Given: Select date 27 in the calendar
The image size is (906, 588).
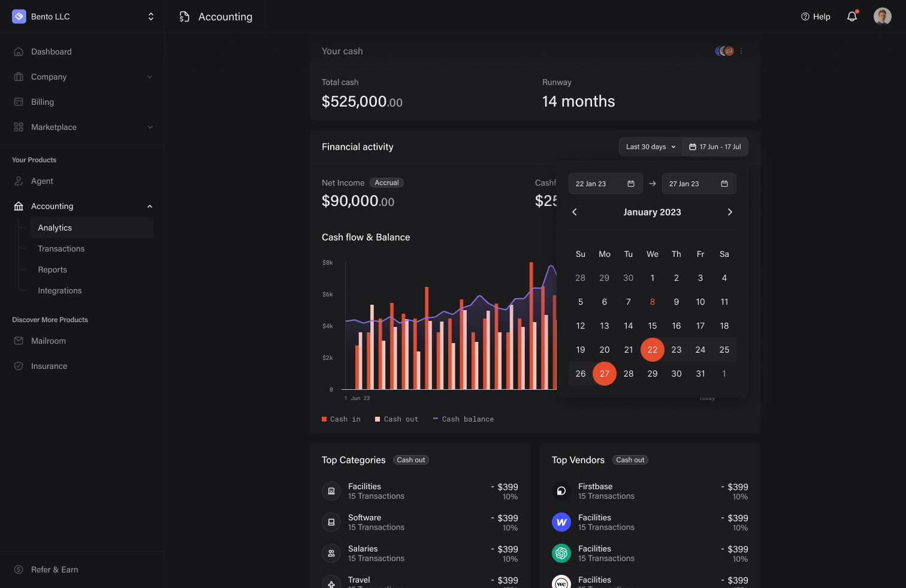Looking at the screenshot, I should pyautogui.click(x=604, y=373).
